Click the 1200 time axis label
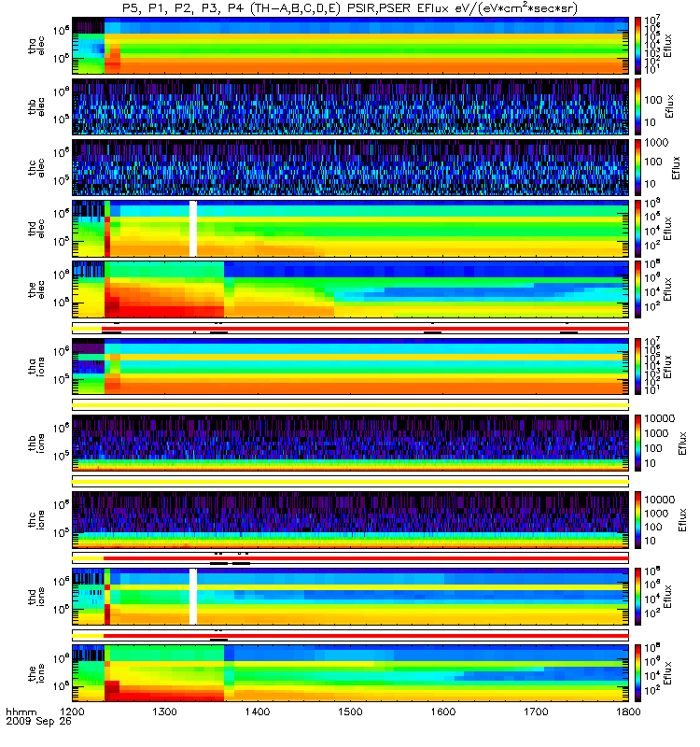Viewport: 700px width, 747px height. (72, 712)
